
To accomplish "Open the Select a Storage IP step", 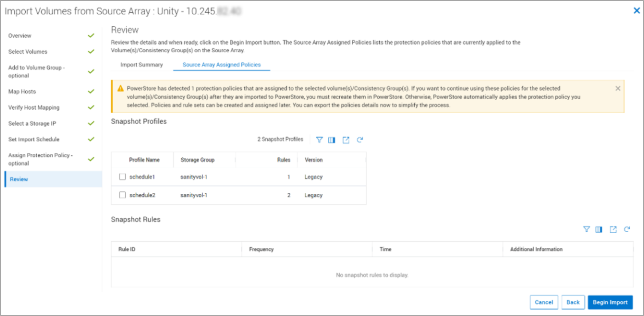I will (x=32, y=123).
